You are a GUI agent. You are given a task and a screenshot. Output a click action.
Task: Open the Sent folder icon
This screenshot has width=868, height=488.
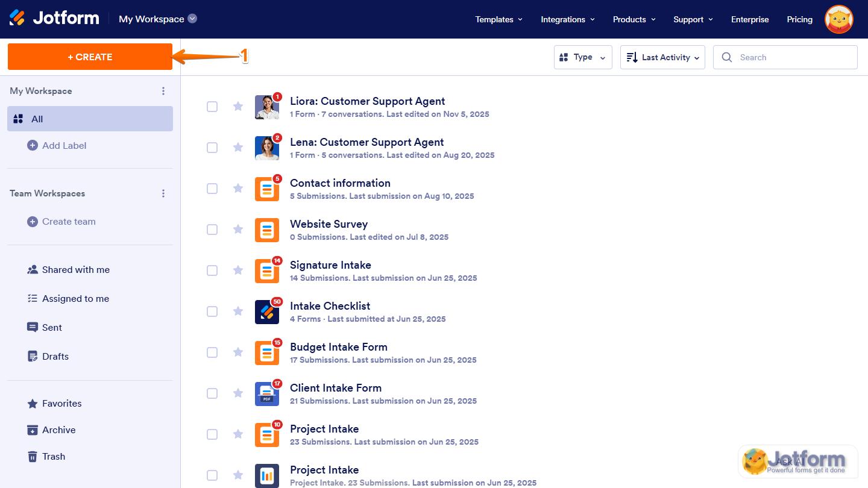click(x=33, y=327)
